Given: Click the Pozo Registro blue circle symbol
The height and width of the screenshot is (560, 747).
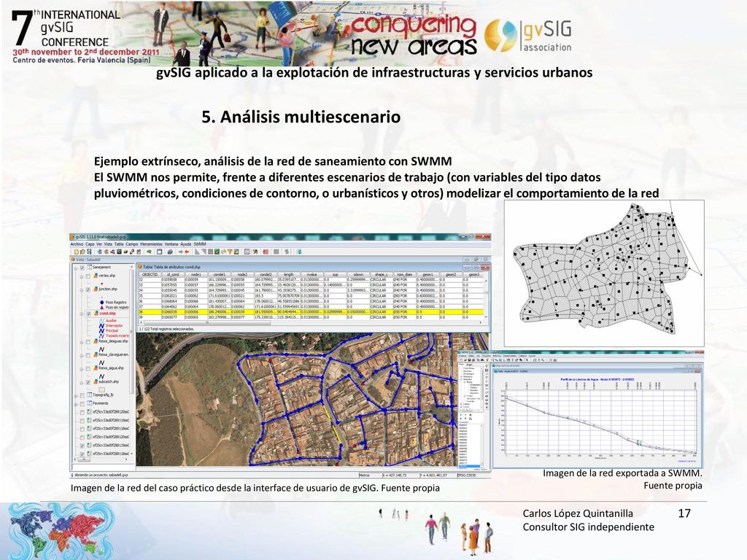Looking at the screenshot, I should tap(102, 303).
